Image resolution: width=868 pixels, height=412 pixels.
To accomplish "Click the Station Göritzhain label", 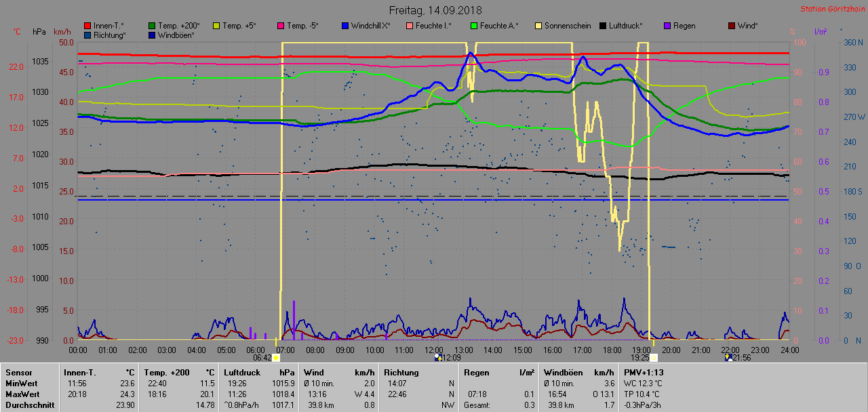I will pyautogui.click(x=831, y=9).
